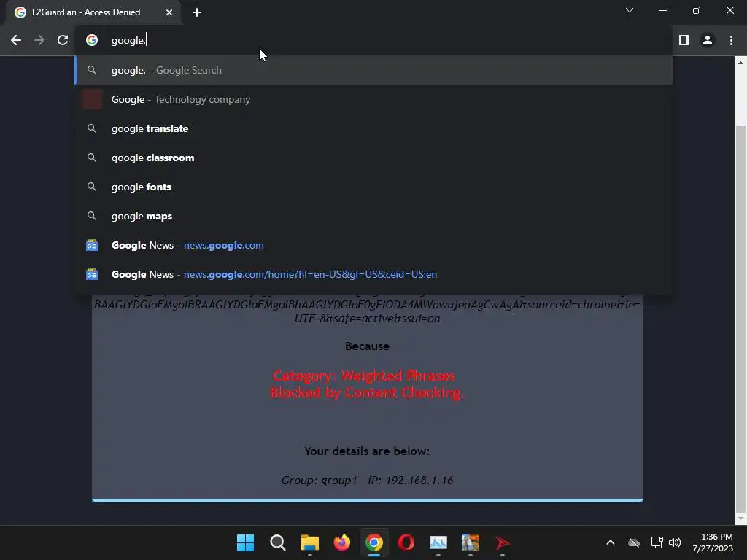Click 'Your details are below:' text
The width and height of the screenshot is (747, 560).
point(367,451)
